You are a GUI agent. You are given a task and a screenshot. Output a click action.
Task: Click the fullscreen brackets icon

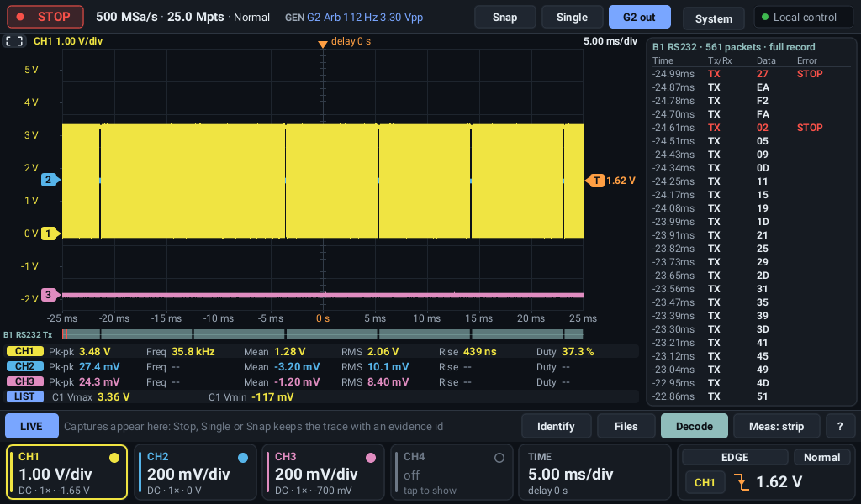(x=14, y=41)
